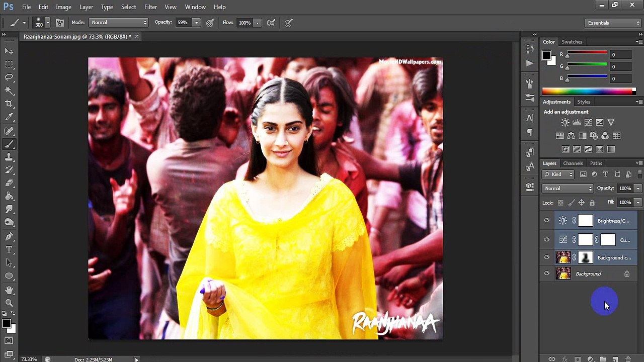
Task: Toggle lock image pixels
Action: (x=571, y=203)
